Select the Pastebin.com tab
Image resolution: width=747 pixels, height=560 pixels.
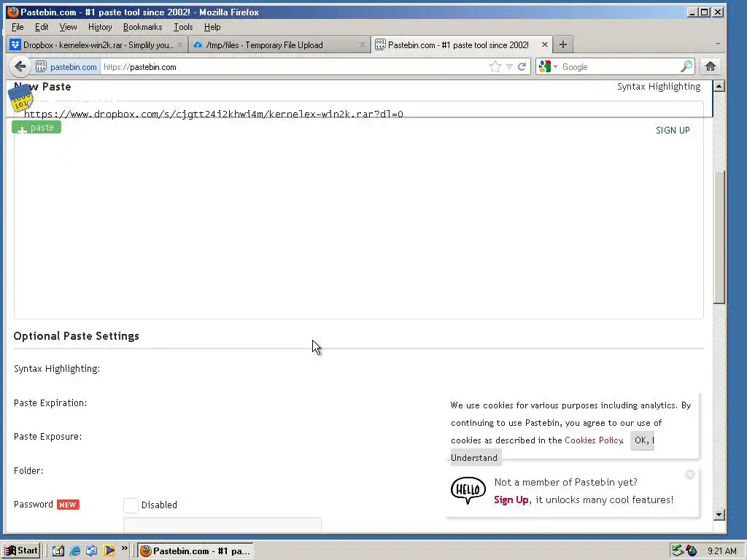coord(462,44)
